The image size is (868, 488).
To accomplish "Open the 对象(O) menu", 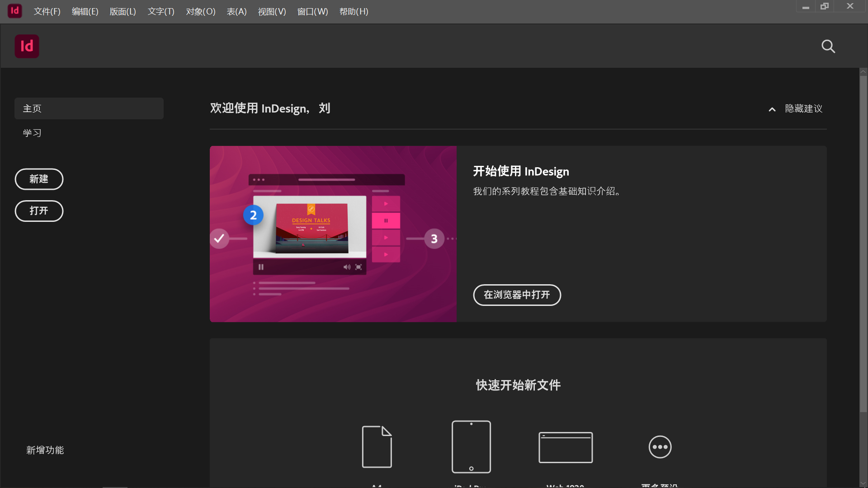I will (201, 12).
